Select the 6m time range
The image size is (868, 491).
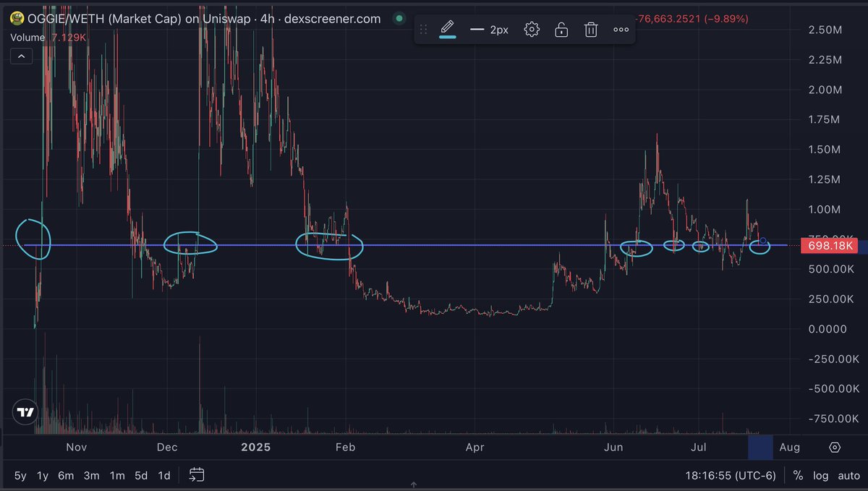point(66,476)
